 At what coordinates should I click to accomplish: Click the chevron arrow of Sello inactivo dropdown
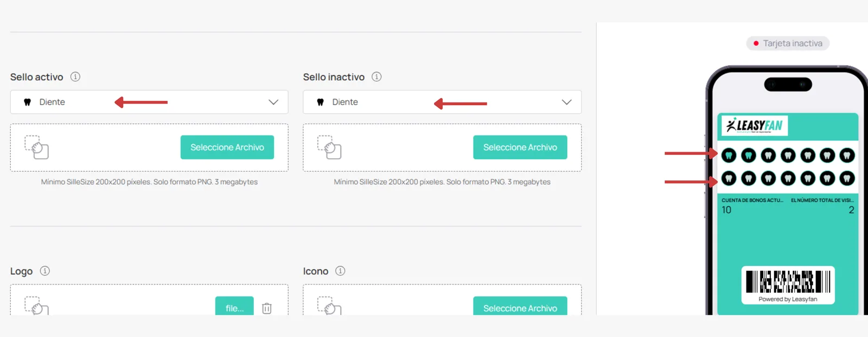(567, 102)
